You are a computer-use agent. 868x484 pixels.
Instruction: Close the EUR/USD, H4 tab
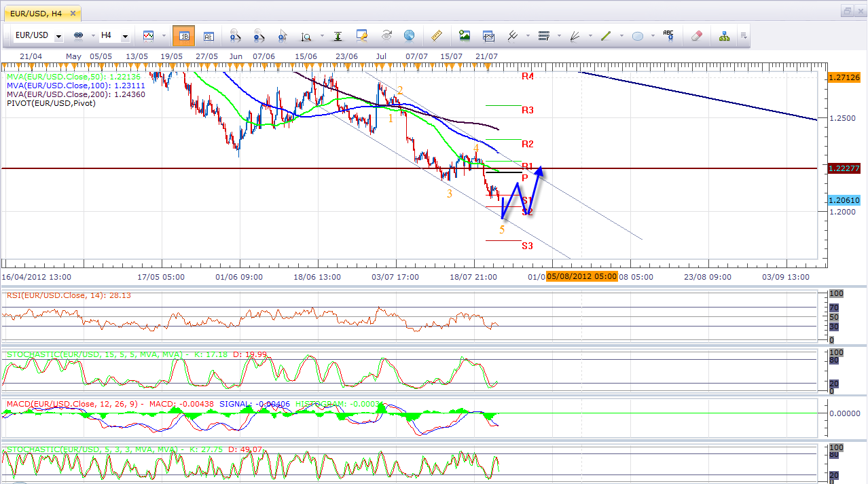pyautogui.click(x=73, y=12)
